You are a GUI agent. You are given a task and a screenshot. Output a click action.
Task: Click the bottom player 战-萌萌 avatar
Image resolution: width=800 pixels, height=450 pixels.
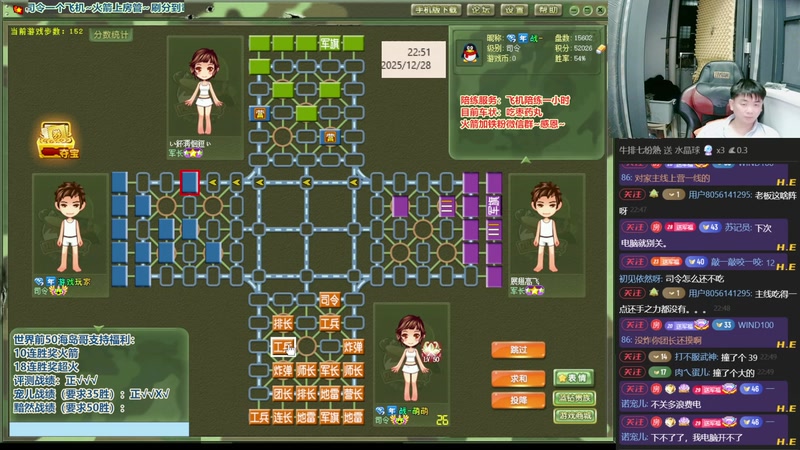tap(411, 357)
